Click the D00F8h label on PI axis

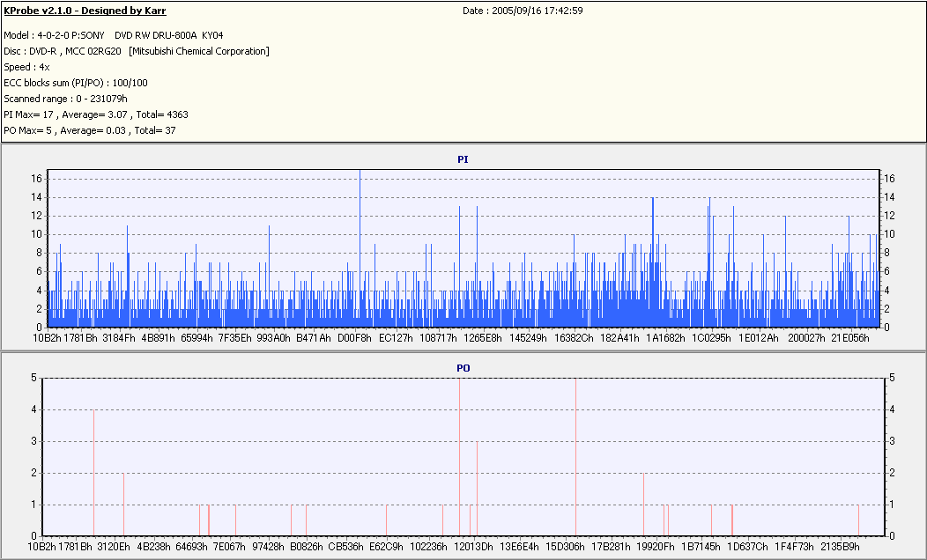point(354,337)
